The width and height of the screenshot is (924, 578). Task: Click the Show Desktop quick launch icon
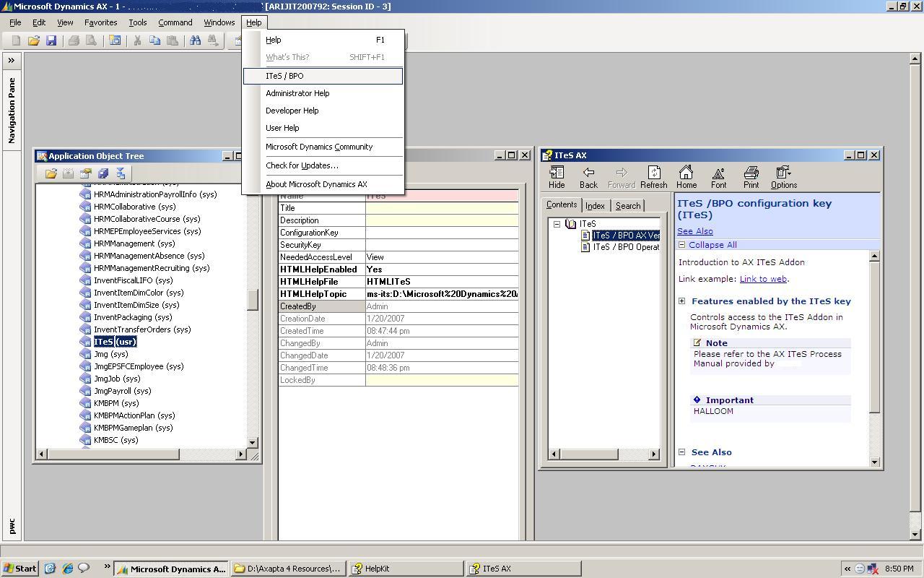(50, 569)
